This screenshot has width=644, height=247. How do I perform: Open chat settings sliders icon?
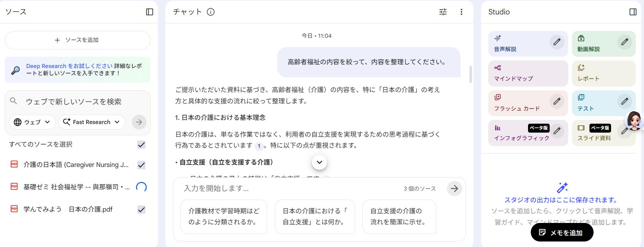(x=443, y=12)
